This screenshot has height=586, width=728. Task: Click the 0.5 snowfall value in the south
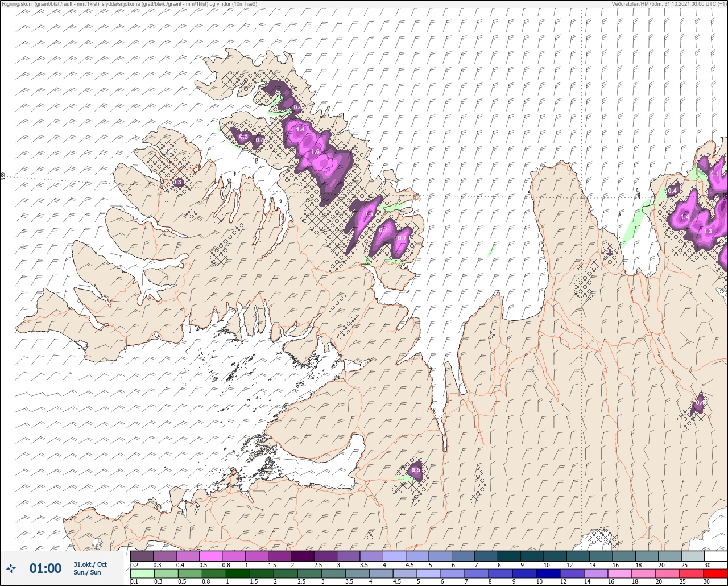pos(416,471)
